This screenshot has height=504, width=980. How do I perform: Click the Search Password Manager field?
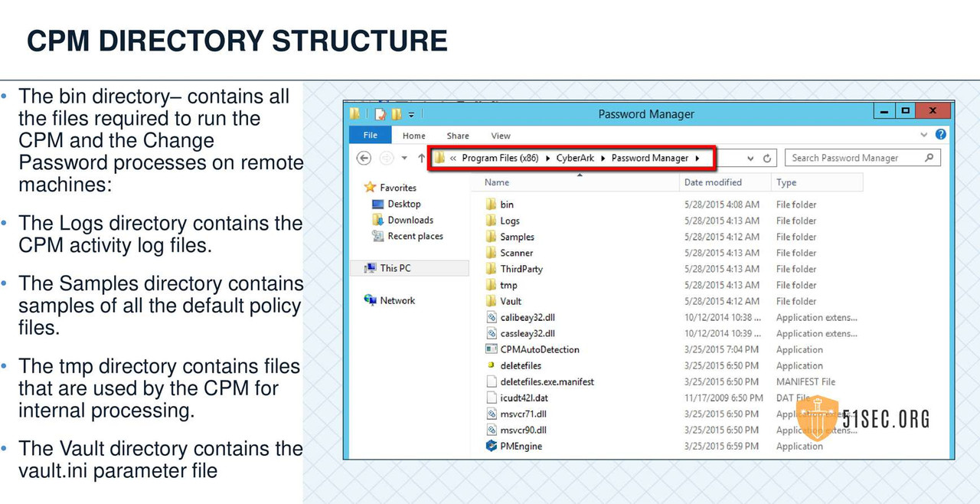click(863, 158)
